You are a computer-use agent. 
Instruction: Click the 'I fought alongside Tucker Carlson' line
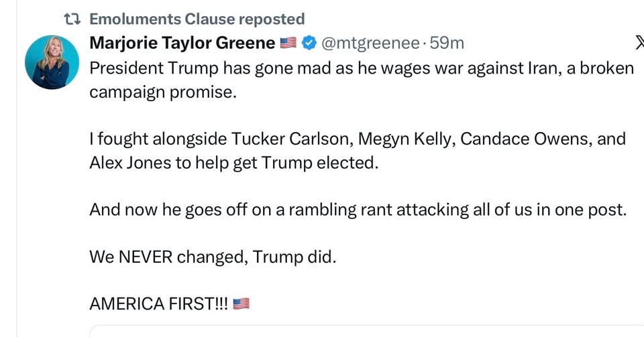coord(357,139)
